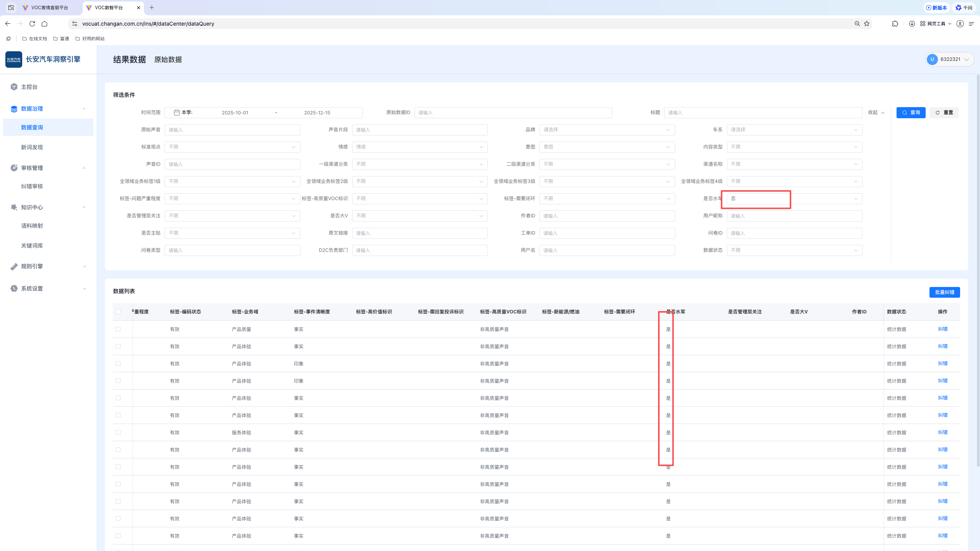Viewport: 980px width, 551px height.
Task: Click the 原始数据ID input field
Action: (x=513, y=112)
